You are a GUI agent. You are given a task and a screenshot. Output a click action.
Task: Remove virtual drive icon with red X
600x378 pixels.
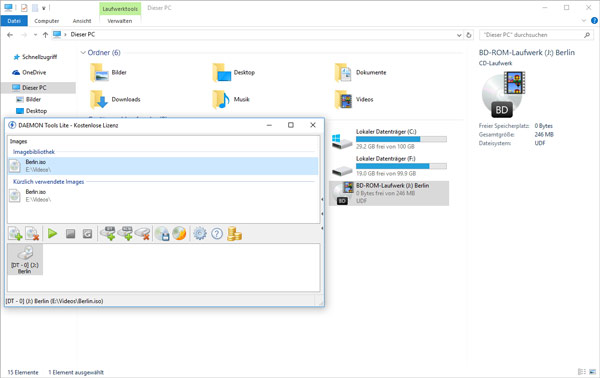coord(142,233)
